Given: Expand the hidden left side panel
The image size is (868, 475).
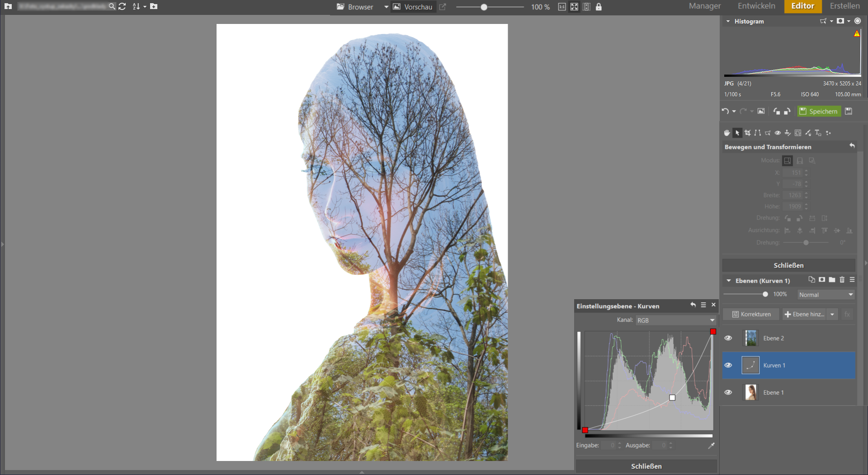Looking at the screenshot, I should pyautogui.click(x=2, y=245).
